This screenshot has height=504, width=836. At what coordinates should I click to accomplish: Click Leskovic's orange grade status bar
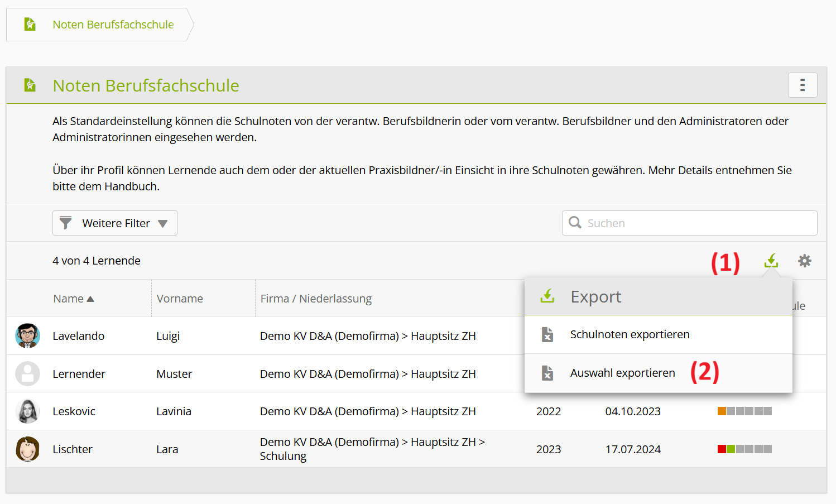pyautogui.click(x=744, y=411)
